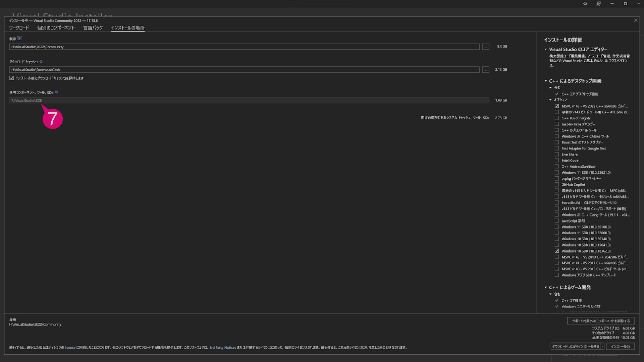The height and width of the screenshot is (362, 644).
Task: Check Windows 10 SDK (10.0.19041.0)
Action: pyautogui.click(x=557, y=245)
